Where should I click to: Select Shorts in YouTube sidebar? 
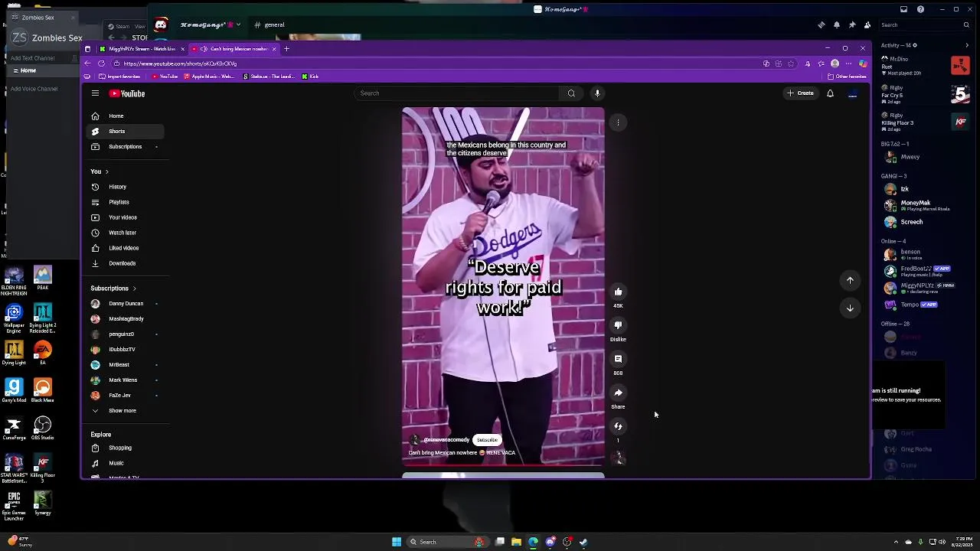tap(123, 131)
